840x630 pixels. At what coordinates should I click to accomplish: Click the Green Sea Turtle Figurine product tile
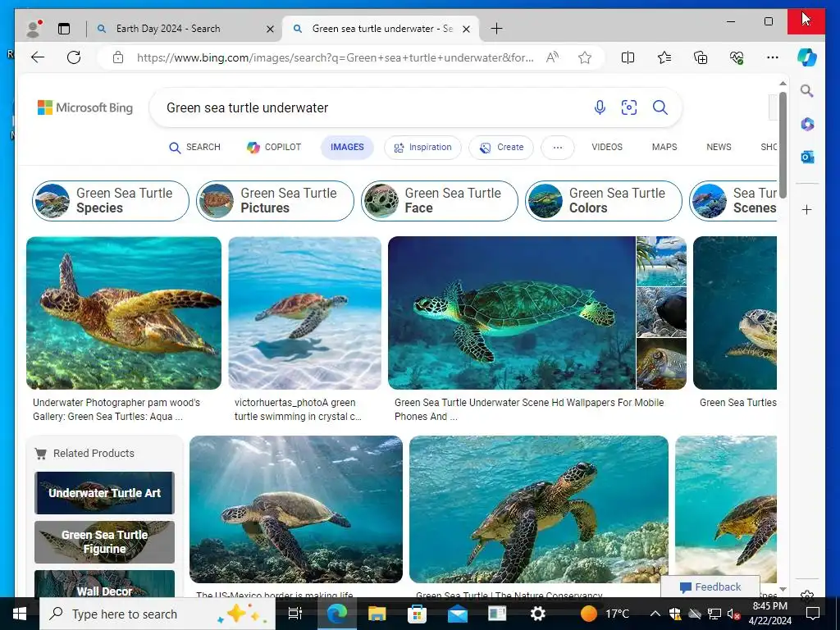(x=104, y=542)
